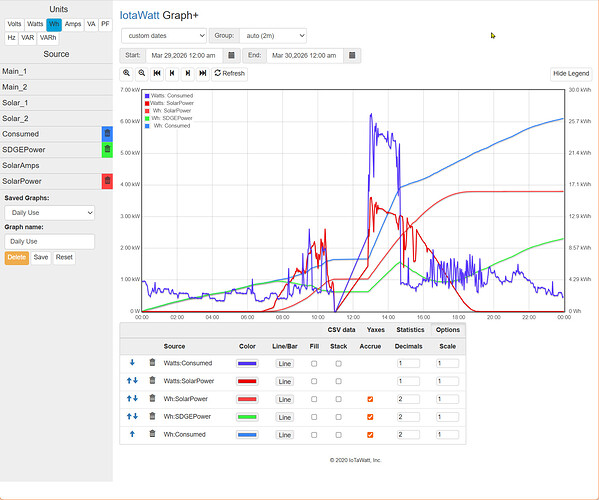Enable Stack for Wh:SolarPower
599x500 pixels.
pos(338,399)
